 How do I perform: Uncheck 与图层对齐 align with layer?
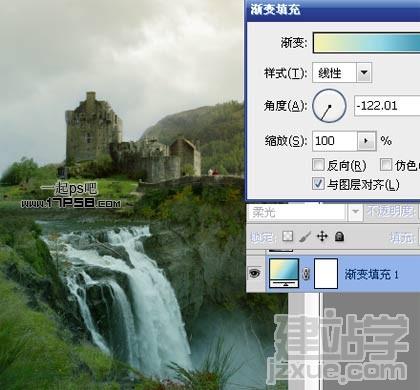(x=318, y=184)
